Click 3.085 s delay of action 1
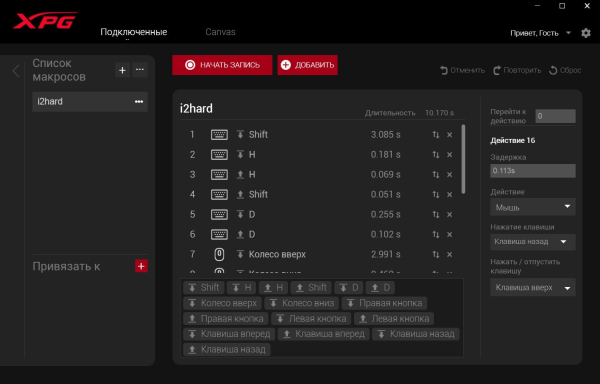Image resolution: width=600 pixels, height=384 pixels. [x=386, y=135]
